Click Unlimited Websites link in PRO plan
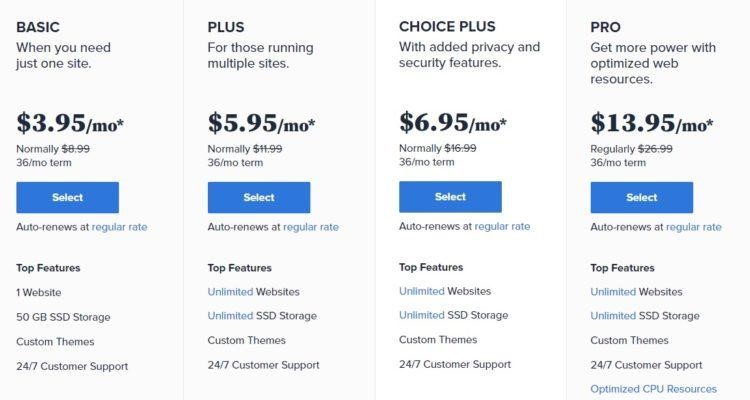The width and height of the screenshot is (750, 400). 613,292
